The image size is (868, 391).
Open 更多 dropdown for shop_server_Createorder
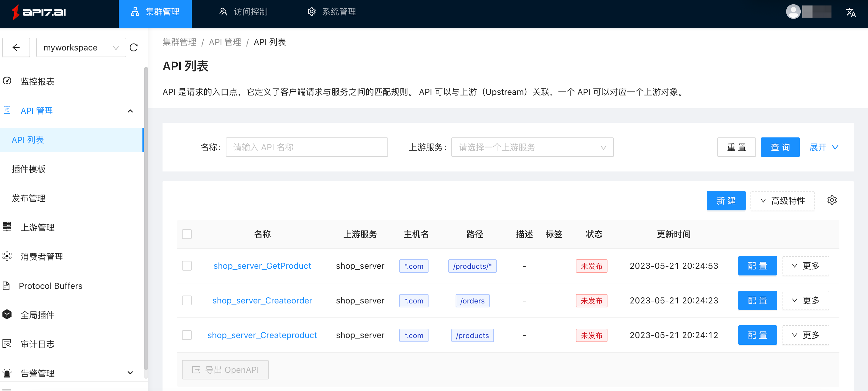tap(805, 300)
